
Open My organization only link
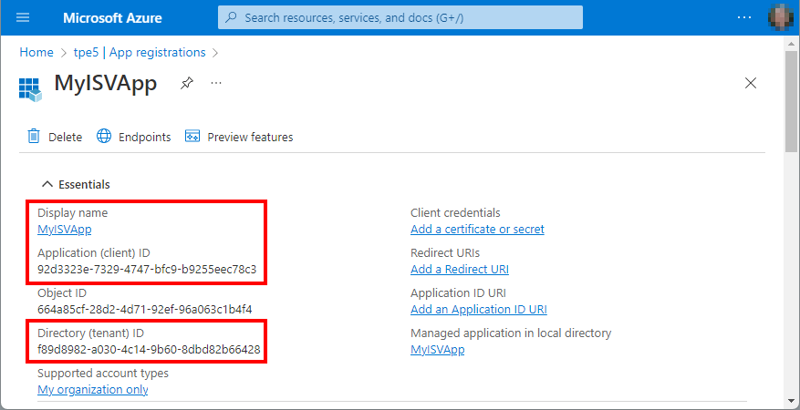93,390
